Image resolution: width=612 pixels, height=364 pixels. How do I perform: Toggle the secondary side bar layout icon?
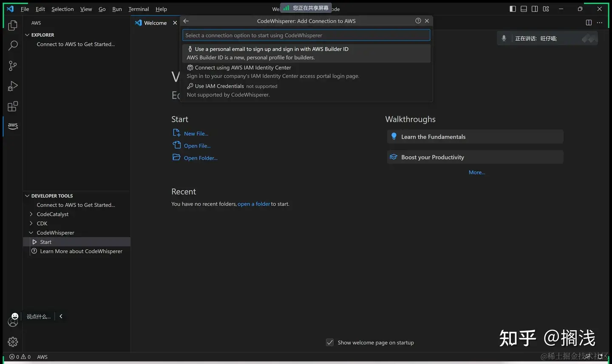point(535,9)
